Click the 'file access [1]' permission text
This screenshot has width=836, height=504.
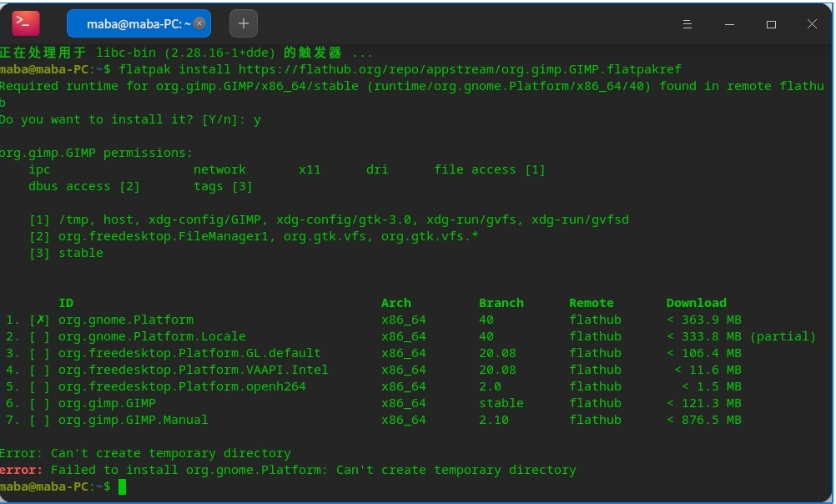click(489, 169)
